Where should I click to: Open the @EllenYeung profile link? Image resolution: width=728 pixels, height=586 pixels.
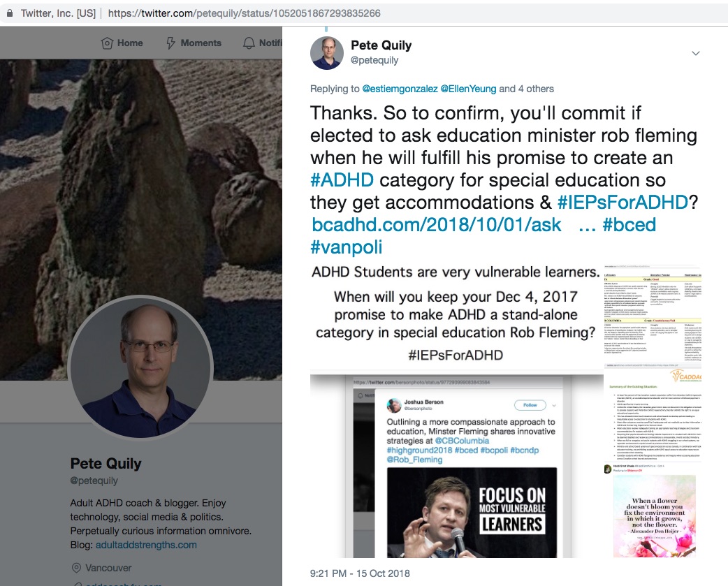468,89
